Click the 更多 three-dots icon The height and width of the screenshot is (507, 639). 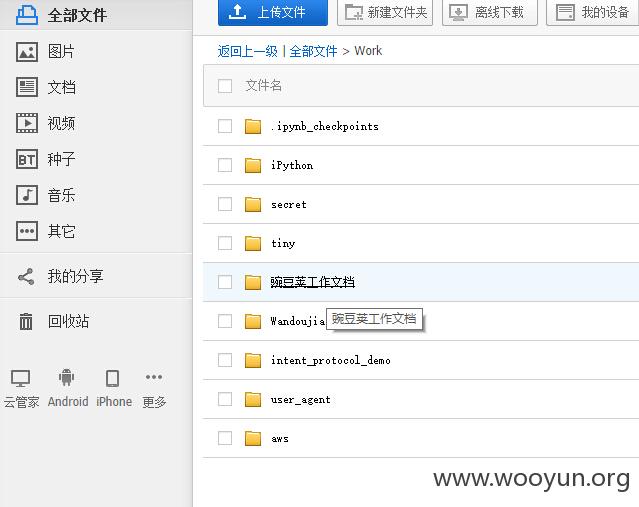(154, 377)
